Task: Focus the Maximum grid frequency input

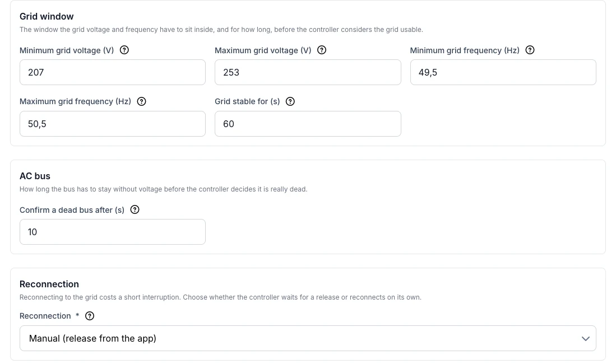Action: click(112, 124)
